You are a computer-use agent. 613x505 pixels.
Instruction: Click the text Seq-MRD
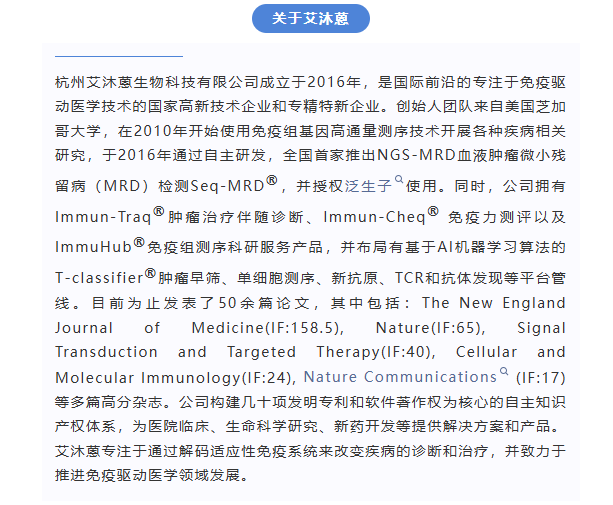coord(227,186)
